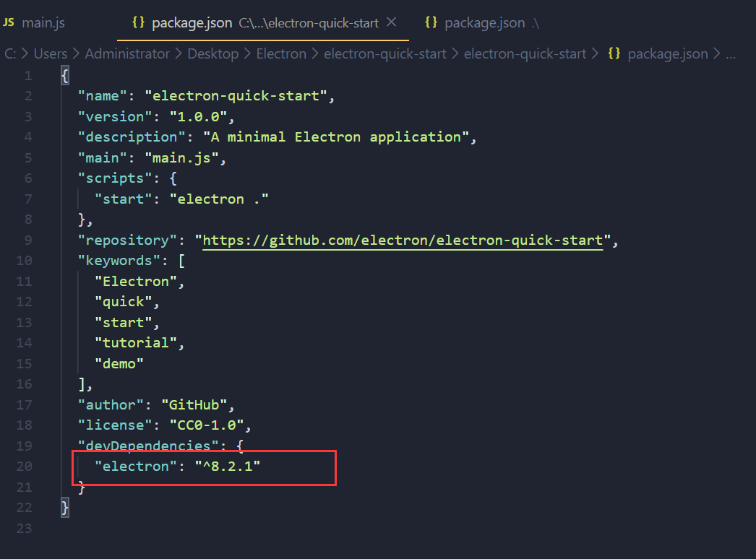
Task: Click the "electron" dependency key on line 20
Action: [136, 466]
